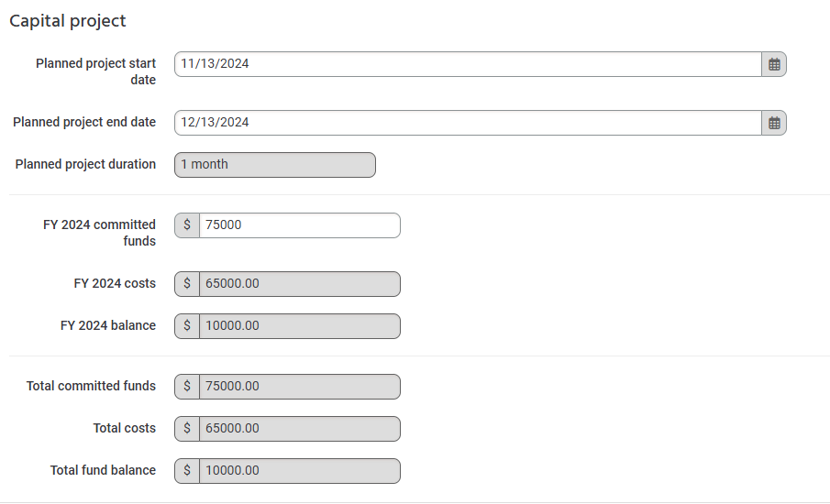Click dollar sign beside Total fund balance
This screenshot has width=830, height=504.
point(187,471)
